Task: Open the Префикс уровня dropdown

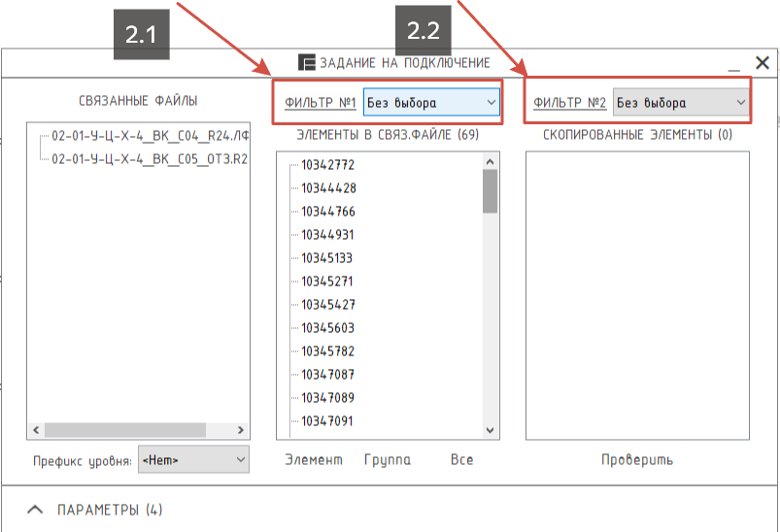Action: pyautogui.click(x=193, y=459)
